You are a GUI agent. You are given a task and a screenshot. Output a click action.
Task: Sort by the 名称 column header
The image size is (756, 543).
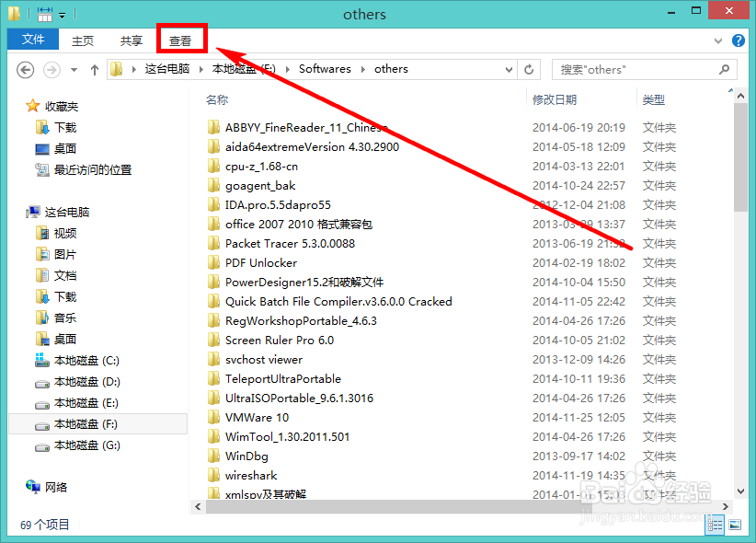tap(217, 100)
